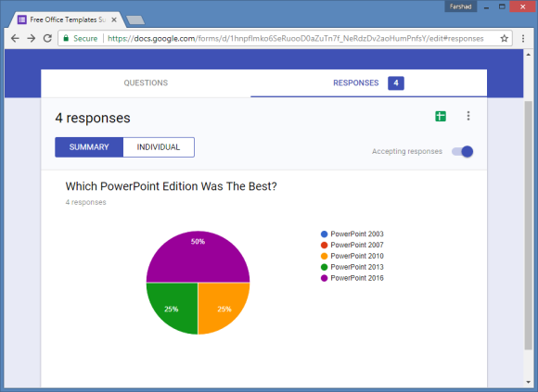538x392 pixels.
Task: Click the PowerPoint 2016 legend label
Action: point(357,278)
